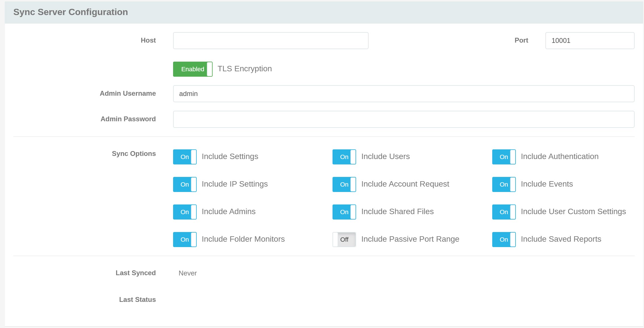Click the 'Include Authentication' label text

click(560, 156)
